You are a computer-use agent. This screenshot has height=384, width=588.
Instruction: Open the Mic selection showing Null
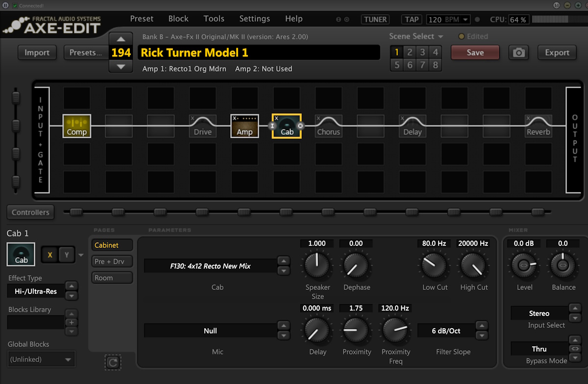210,331
